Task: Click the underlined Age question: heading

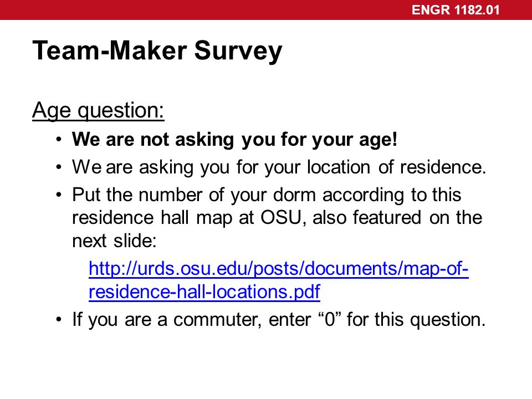Action: pos(98,111)
